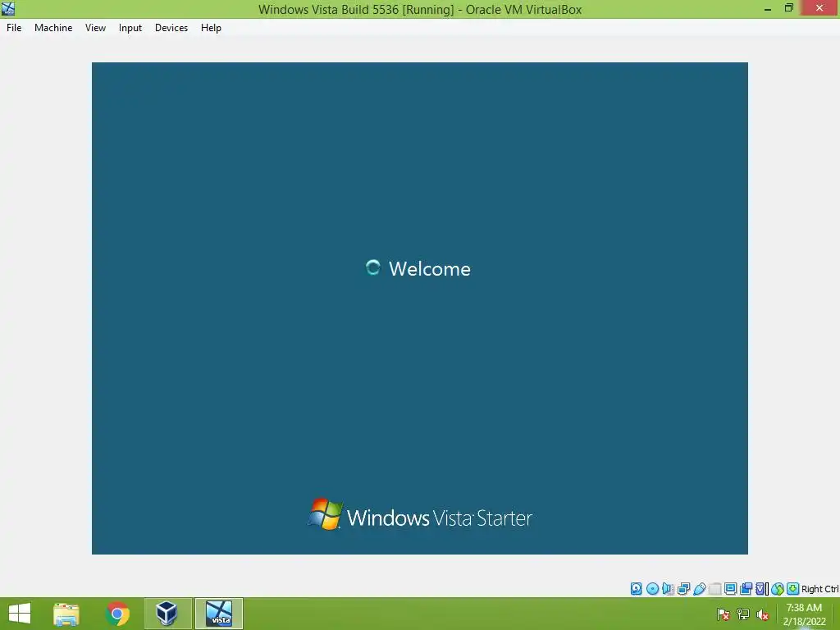The image size is (840, 630).
Task: Click the virtualization CPU status icon
Action: (761, 589)
